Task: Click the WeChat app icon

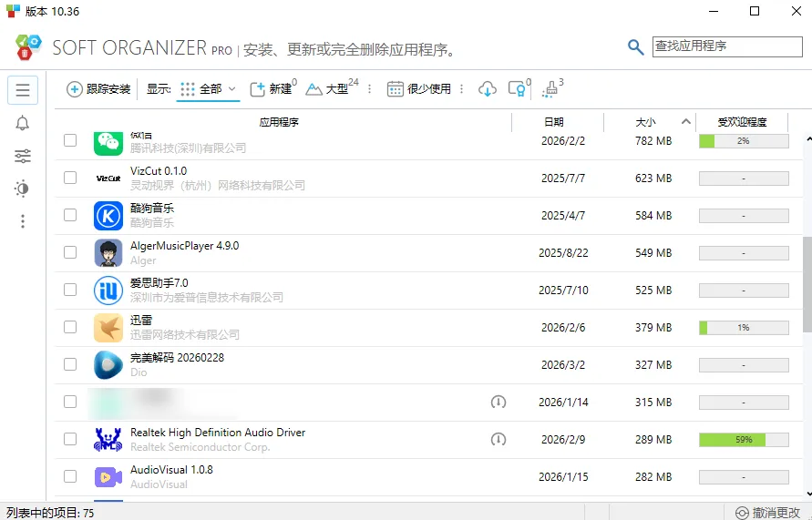Action: (108, 143)
